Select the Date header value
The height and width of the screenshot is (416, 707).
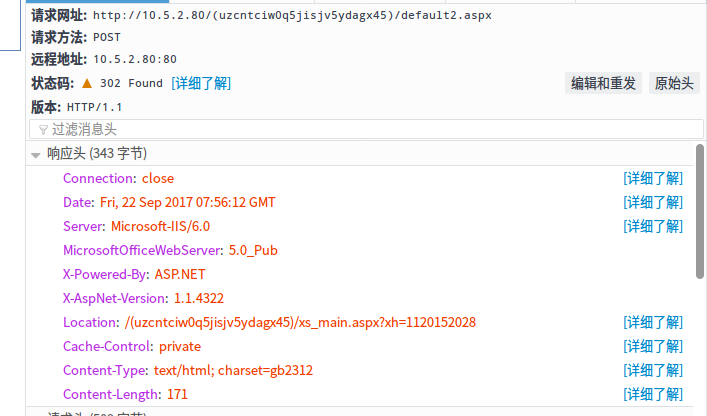tap(188, 202)
